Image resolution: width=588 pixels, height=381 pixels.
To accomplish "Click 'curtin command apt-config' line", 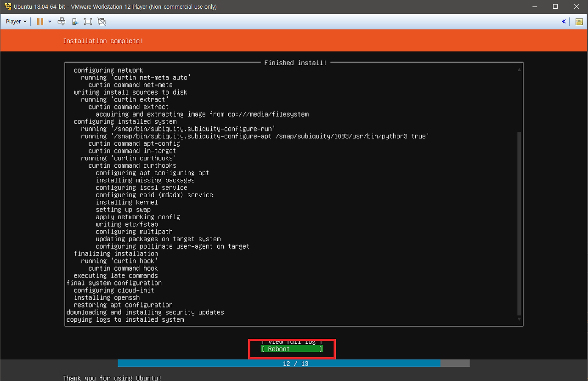I will coord(134,144).
